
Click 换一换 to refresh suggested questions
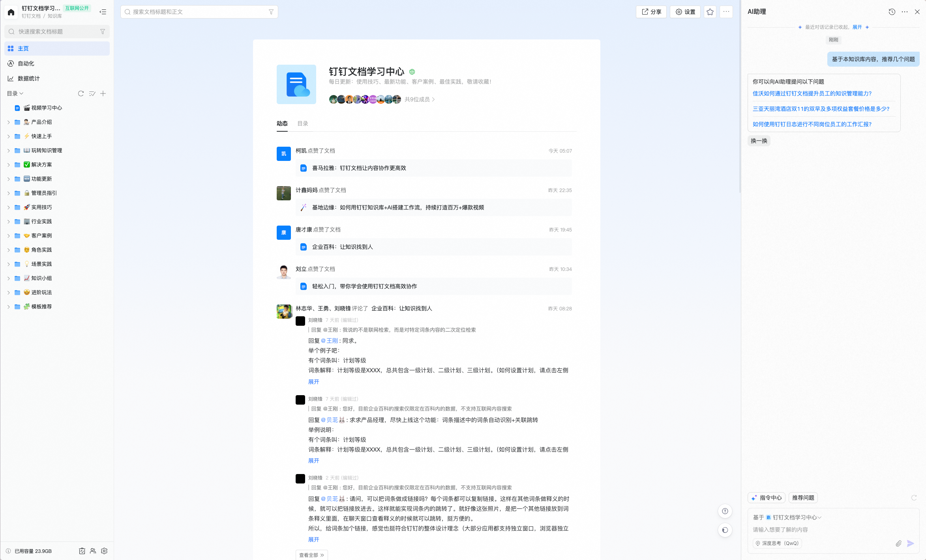coord(759,141)
